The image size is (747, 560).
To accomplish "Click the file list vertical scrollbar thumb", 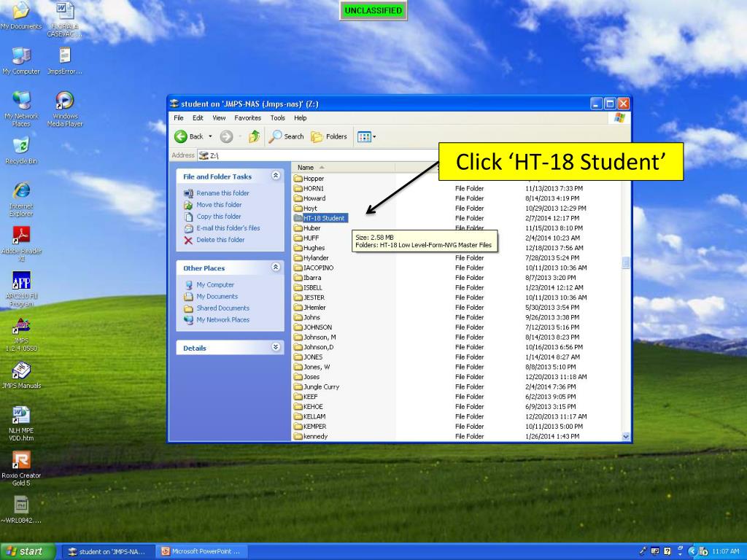I will coord(626,262).
